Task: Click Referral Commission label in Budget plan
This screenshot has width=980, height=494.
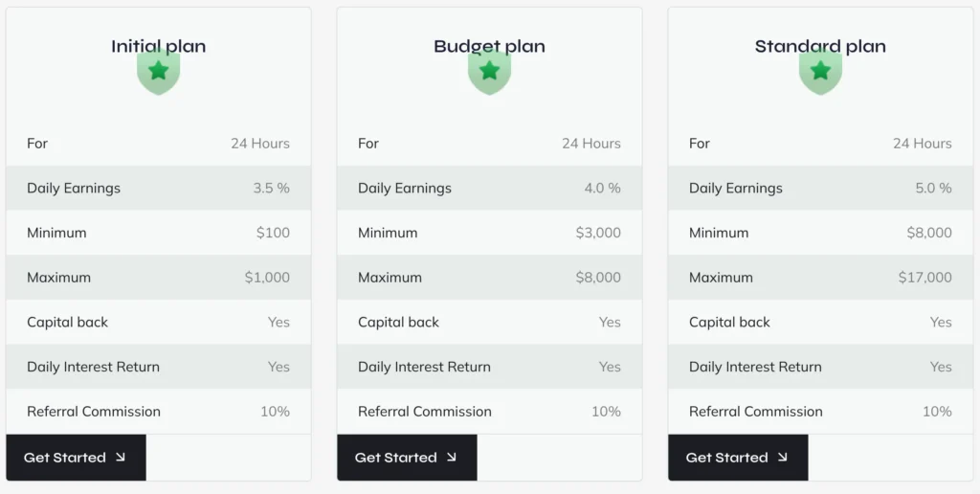Action: [x=425, y=412]
